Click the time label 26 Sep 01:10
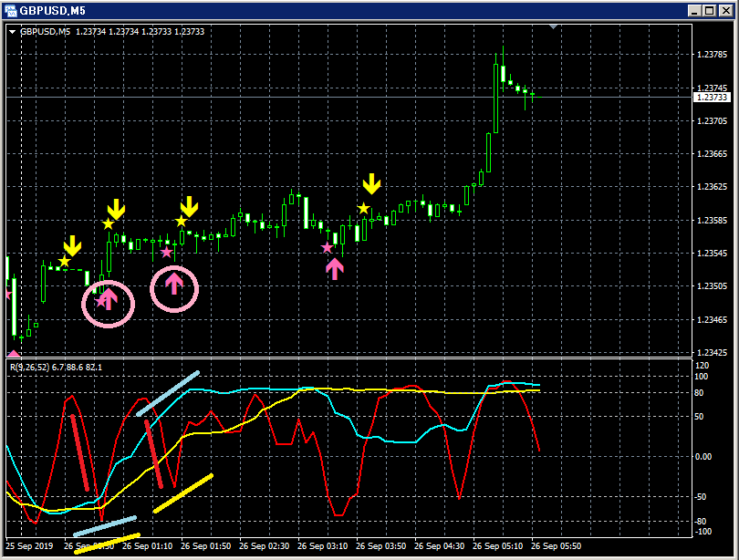The image size is (739, 560). (x=147, y=546)
